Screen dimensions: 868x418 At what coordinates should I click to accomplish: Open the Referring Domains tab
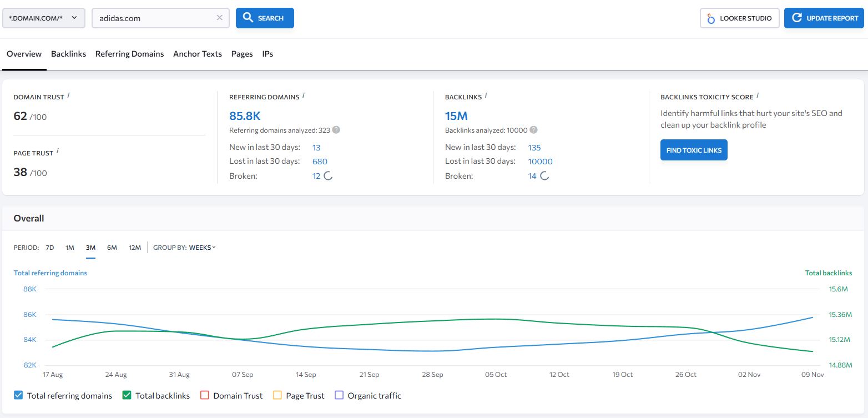pos(129,54)
